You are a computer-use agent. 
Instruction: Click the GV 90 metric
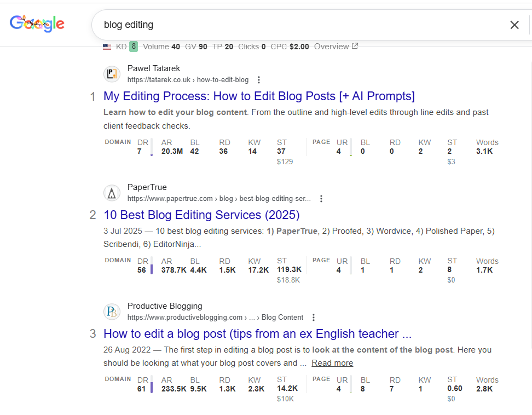coord(196,47)
